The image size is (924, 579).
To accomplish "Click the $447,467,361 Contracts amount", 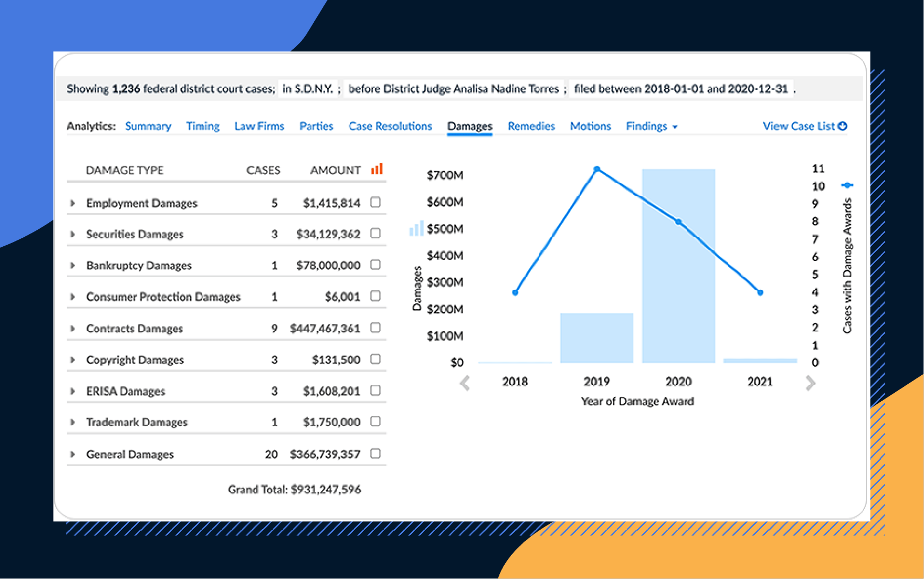I will click(x=325, y=329).
